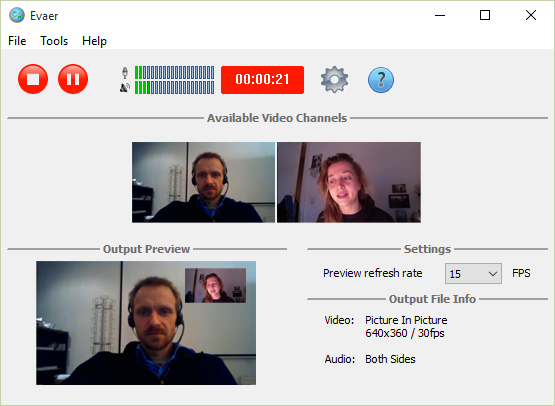
Task: Stop the recording with the red stop button
Action: tap(33, 79)
